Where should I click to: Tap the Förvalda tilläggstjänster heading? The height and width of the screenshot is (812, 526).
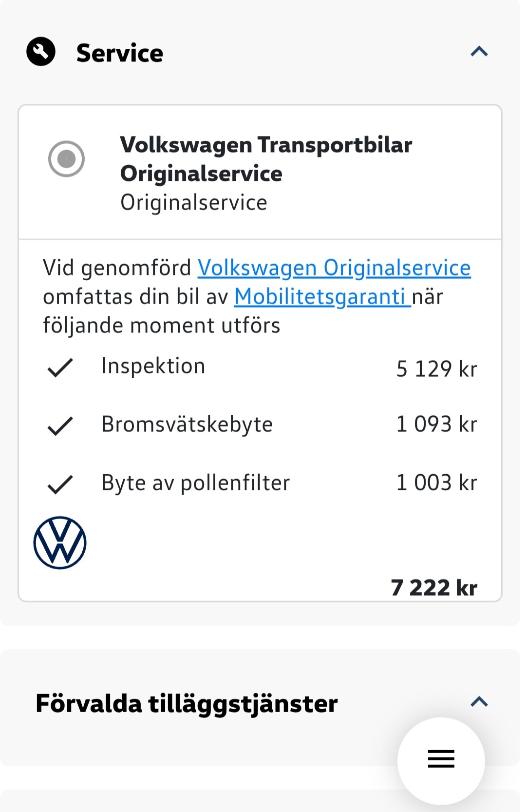(x=187, y=703)
